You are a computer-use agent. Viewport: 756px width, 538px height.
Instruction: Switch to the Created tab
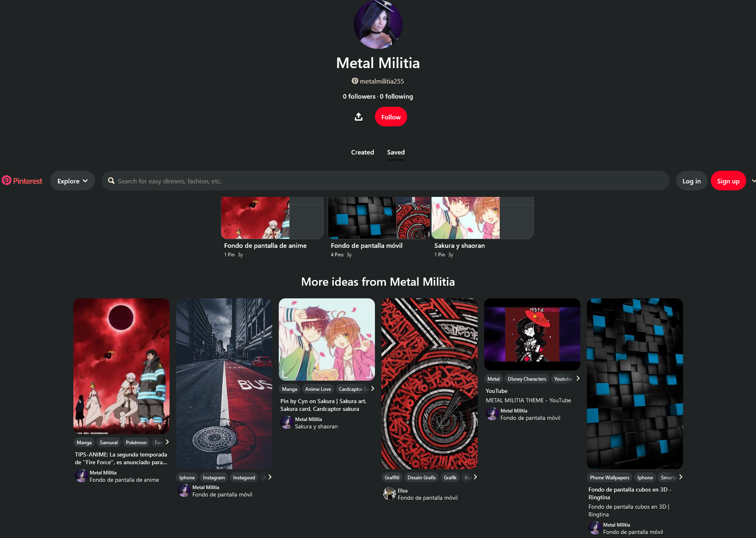pos(362,152)
